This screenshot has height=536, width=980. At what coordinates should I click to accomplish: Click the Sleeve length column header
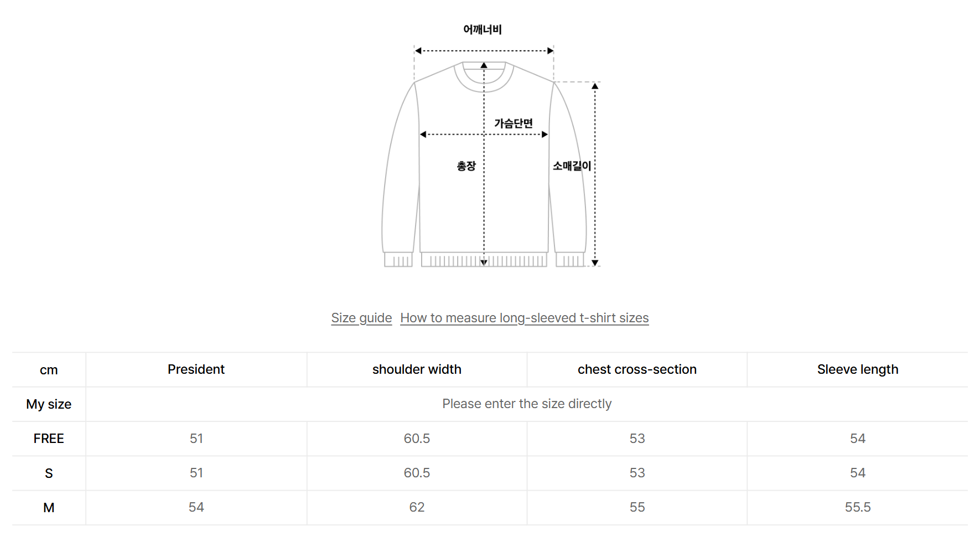[858, 369]
